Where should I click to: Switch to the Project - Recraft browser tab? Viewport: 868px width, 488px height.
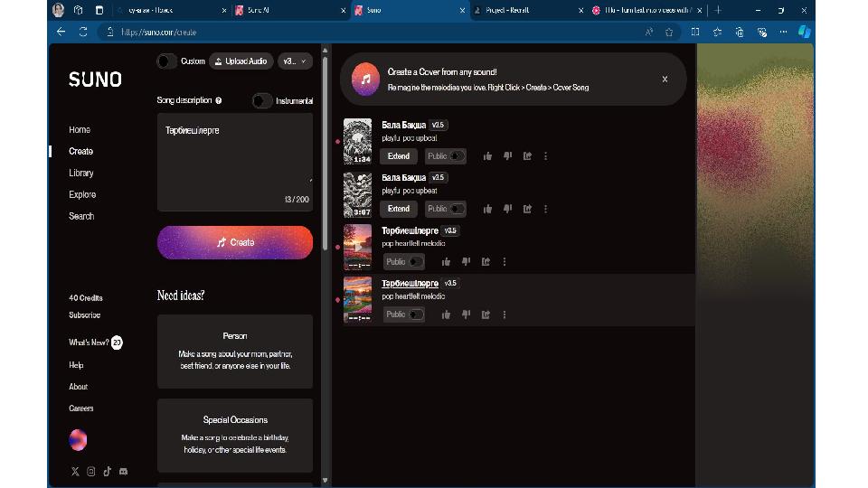[x=527, y=10]
